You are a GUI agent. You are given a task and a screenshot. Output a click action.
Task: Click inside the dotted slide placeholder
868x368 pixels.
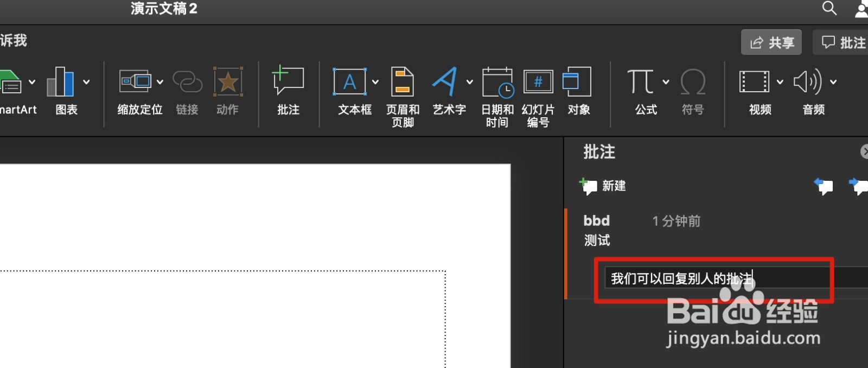(222, 319)
